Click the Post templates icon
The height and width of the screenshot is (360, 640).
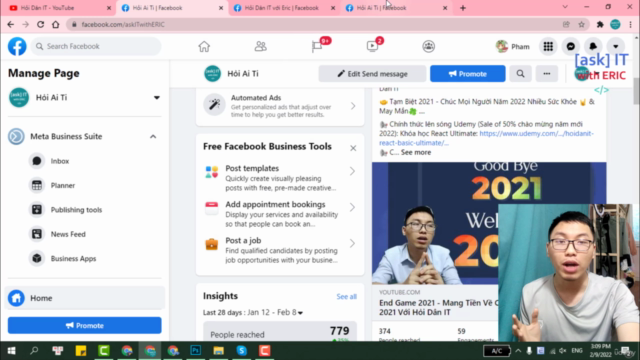(x=211, y=172)
